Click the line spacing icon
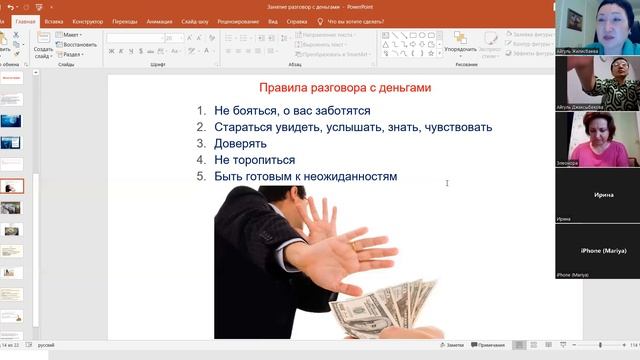The width and height of the screenshot is (640, 360). pos(284,38)
